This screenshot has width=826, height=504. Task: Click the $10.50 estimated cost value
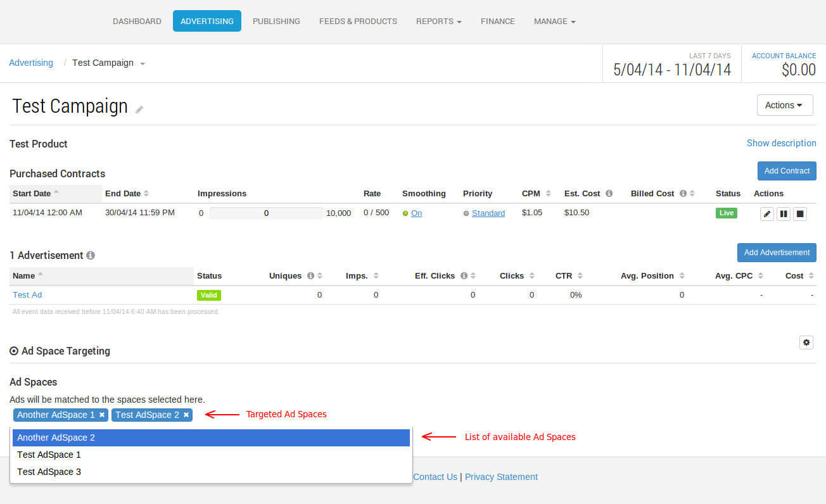pos(577,213)
